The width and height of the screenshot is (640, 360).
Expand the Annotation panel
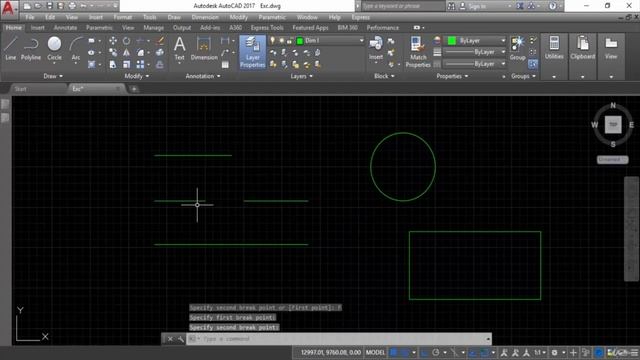[x=203, y=76]
